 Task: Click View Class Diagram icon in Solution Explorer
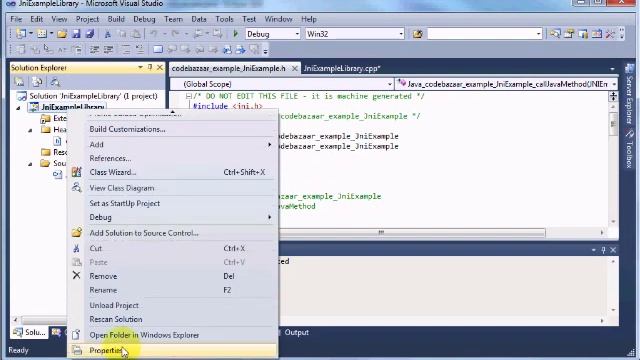pyautogui.click(x=55, y=82)
